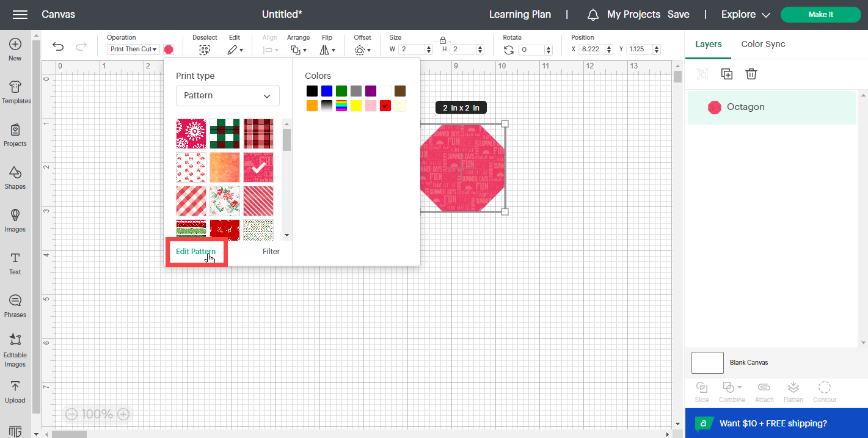
Task: Open the Print Then Cut operation dropdown
Action: click(x=133, y=49)
